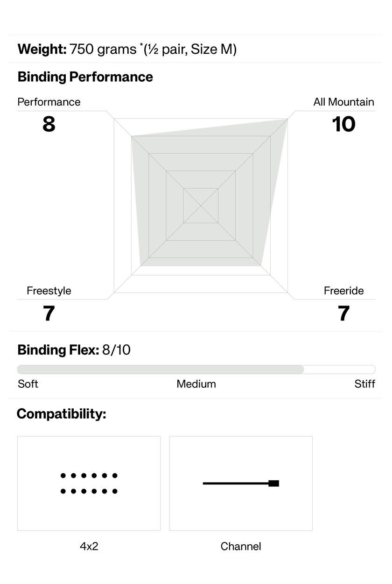Click the "Compatibility:" heading
The image size is (392, 584).
coord(61,413)
